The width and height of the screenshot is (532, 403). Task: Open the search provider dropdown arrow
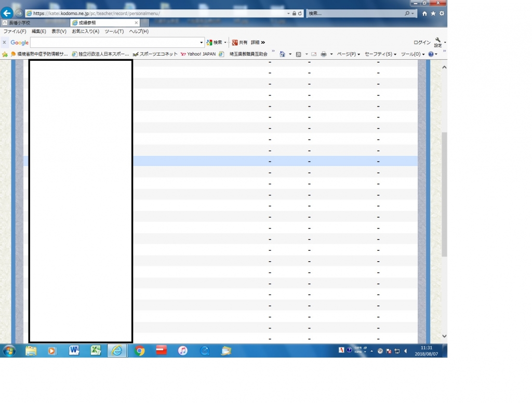tap(413, 14)
